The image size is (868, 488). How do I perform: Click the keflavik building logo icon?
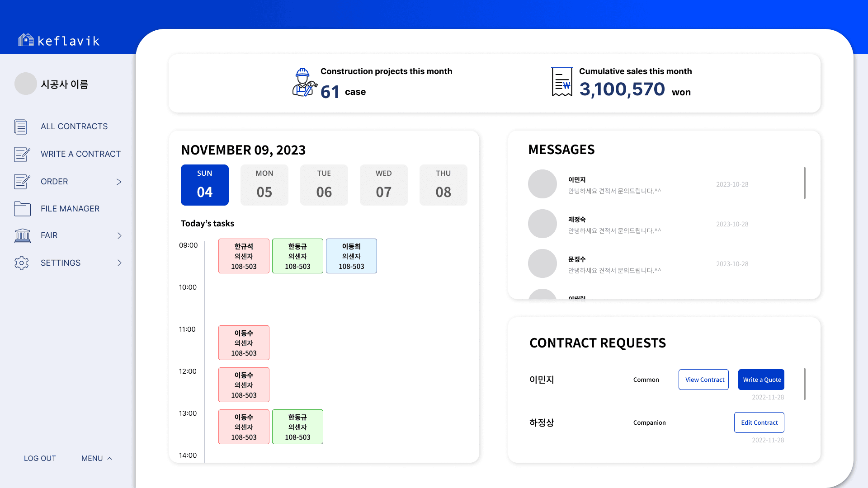pos(26,40)
